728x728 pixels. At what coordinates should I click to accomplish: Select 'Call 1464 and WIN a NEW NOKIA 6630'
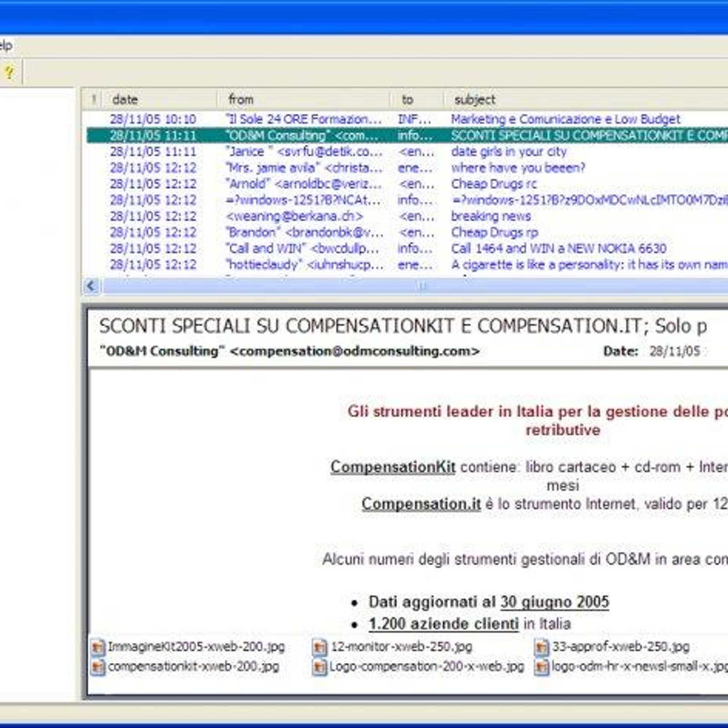(x=407, y=248)
